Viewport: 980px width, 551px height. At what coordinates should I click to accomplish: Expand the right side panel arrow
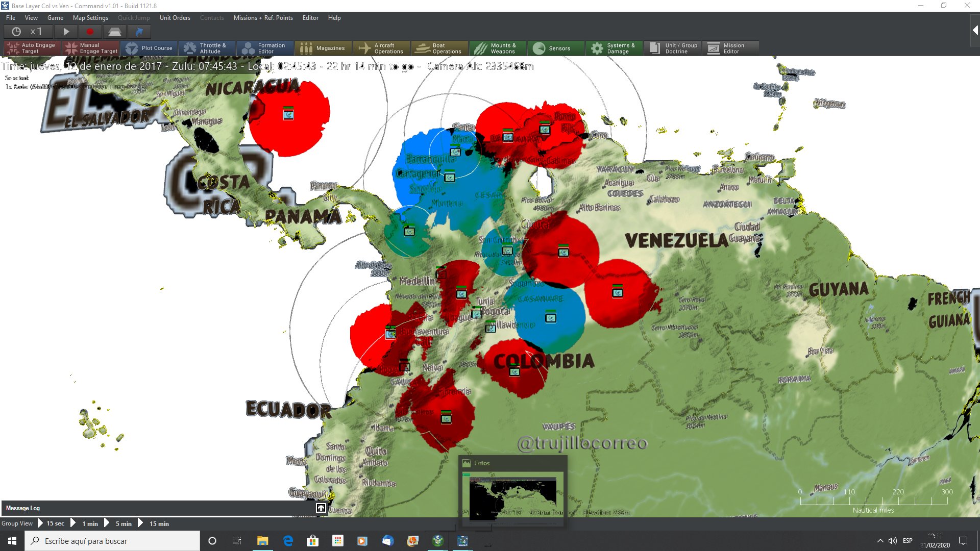(974, 31)
